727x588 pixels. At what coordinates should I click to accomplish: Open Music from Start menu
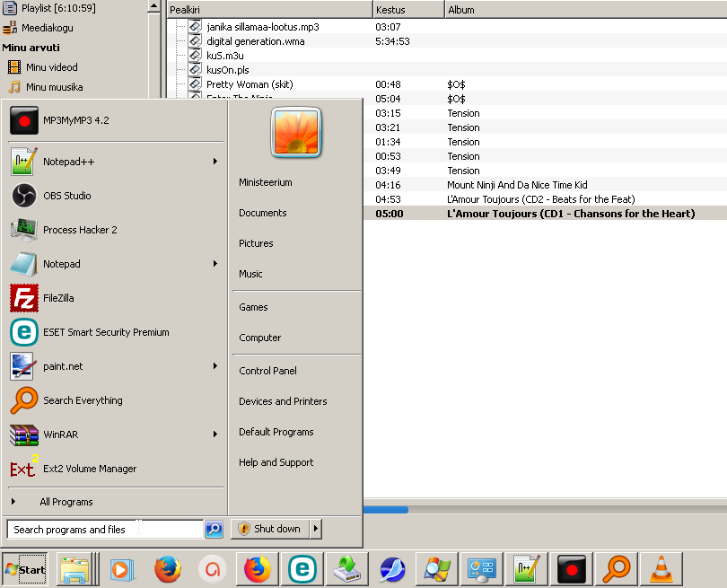(250, 274)
